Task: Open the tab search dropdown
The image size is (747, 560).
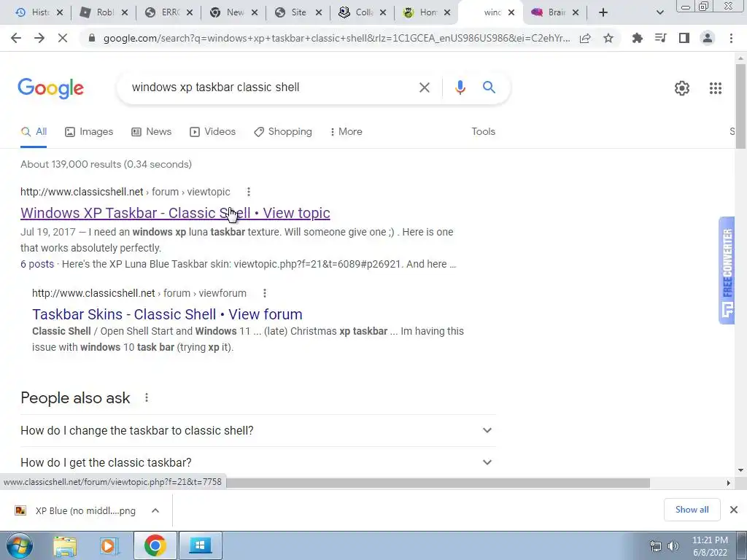Action: (x=659, y=13)
